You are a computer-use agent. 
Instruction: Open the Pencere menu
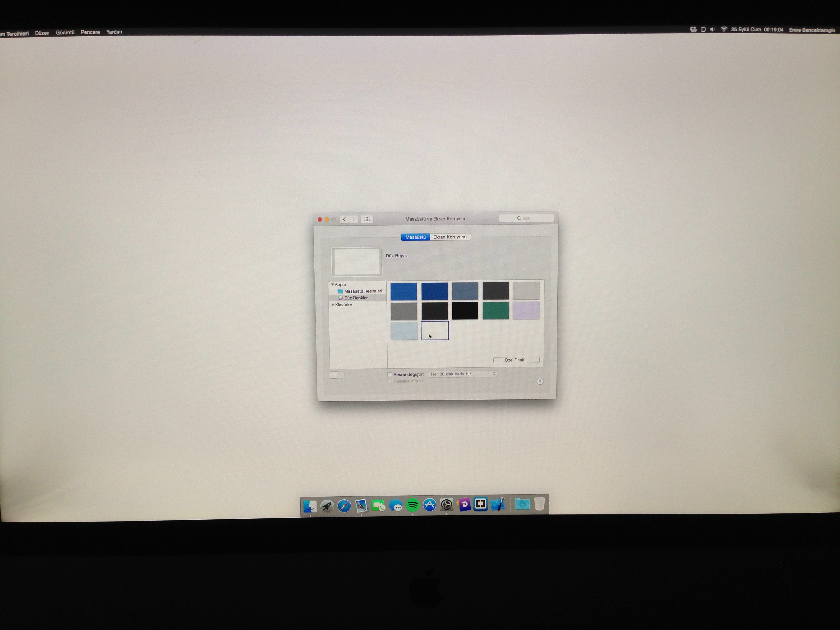[90, 32]
